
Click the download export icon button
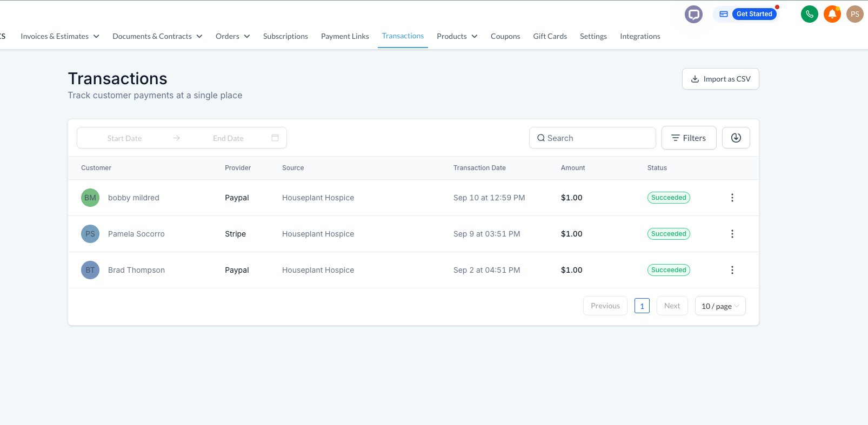click(736, 138)
